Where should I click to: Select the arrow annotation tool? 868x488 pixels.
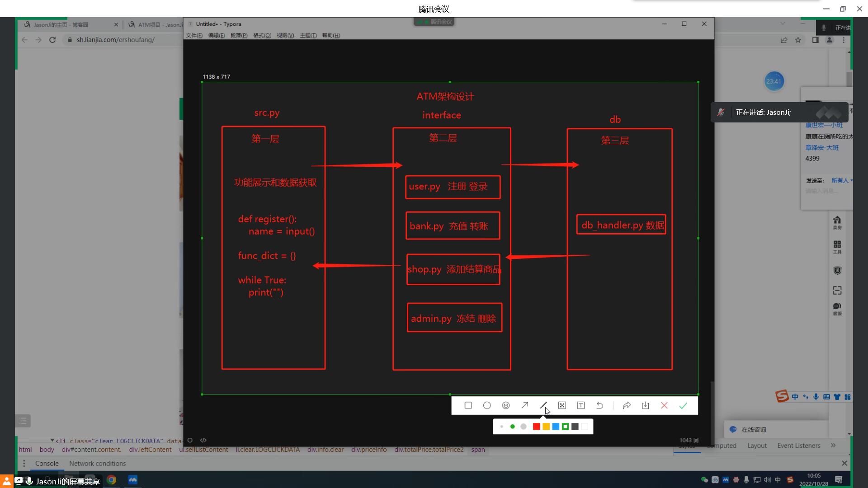coord(525,406)
